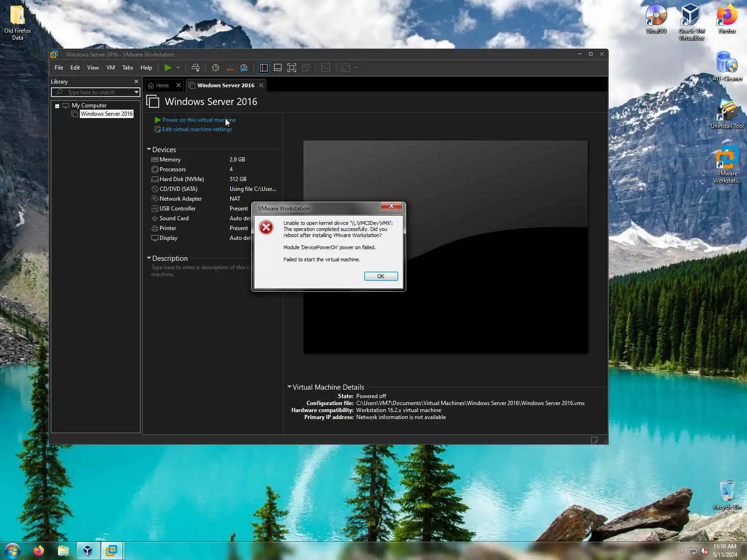The height and width of the screenshot is (560, 747).
Task: Select Windows Server 2016 in library tree
Action: pos(106,114)
